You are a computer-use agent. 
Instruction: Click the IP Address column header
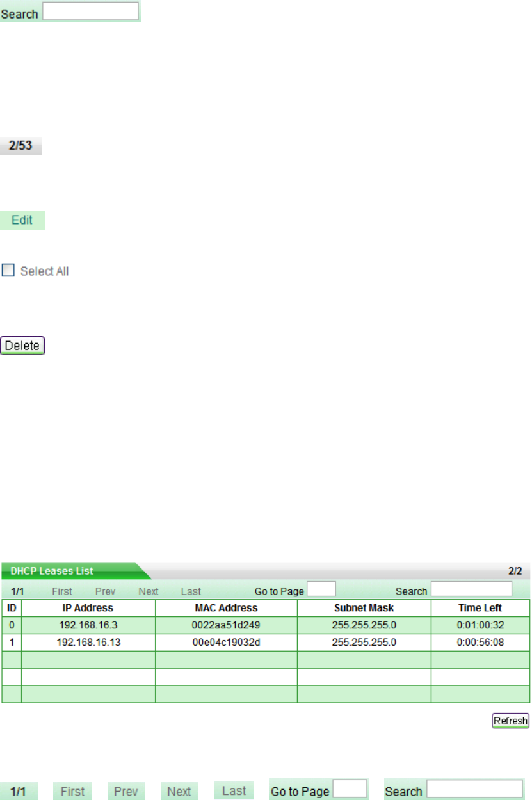(88, 608)
